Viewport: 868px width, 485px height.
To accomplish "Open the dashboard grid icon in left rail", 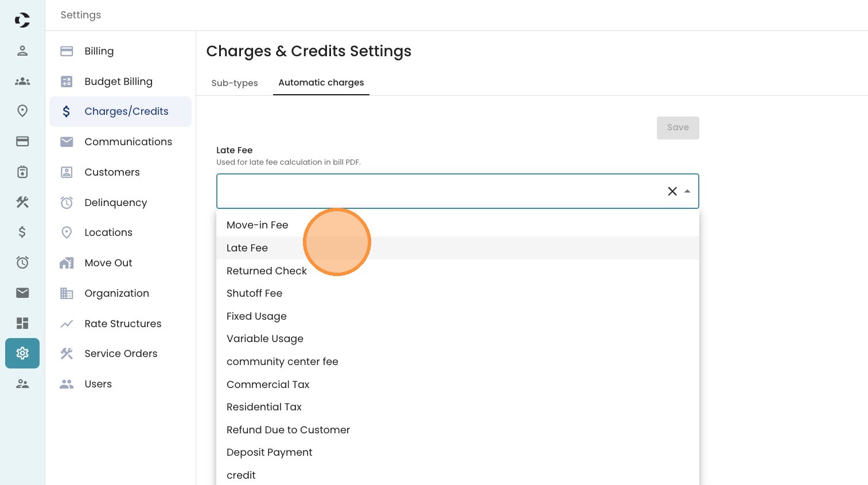I will tap(22, 323).
